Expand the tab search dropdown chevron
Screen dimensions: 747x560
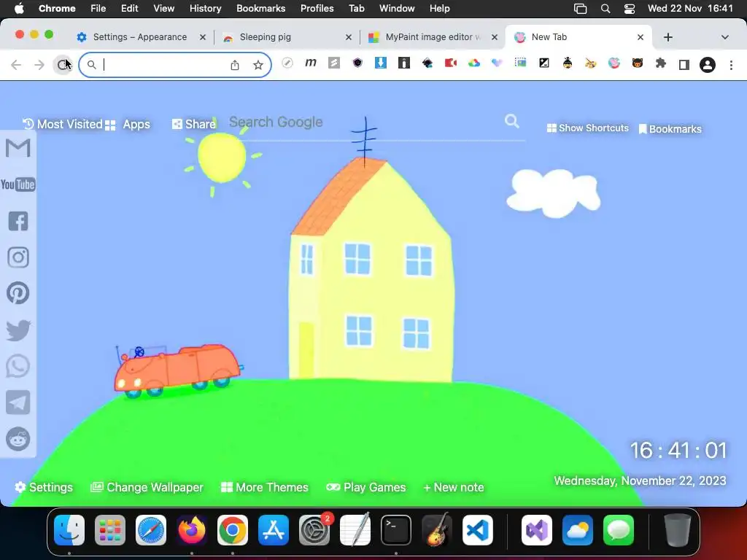(x=724, y=37)
